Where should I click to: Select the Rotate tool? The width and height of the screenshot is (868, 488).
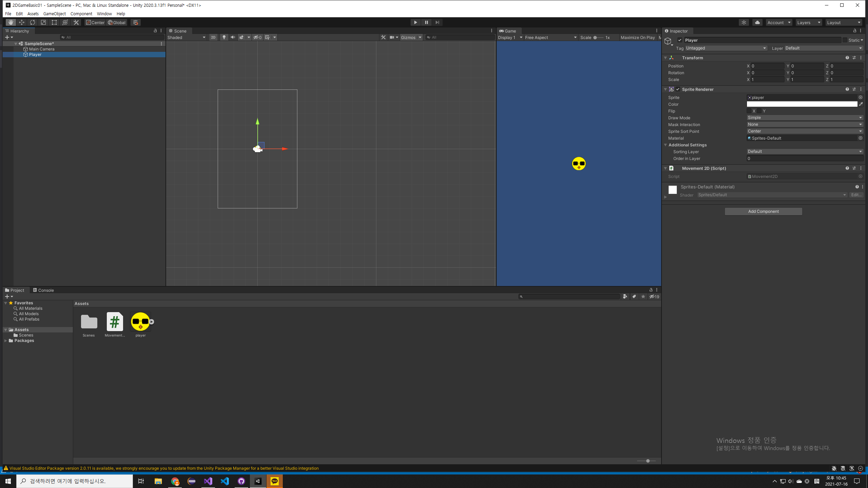click(x=32, y=22)
